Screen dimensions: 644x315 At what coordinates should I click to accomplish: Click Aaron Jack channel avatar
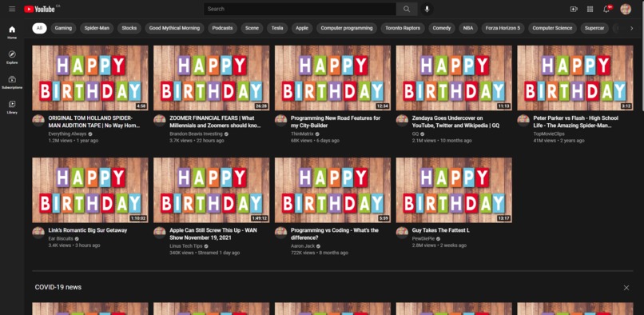click(x=280, y=233)
